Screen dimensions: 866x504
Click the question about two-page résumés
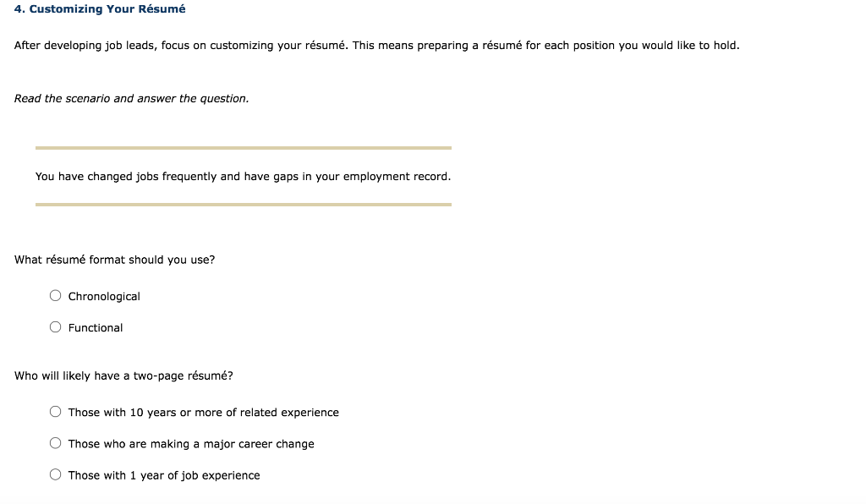tap(124, 375)
